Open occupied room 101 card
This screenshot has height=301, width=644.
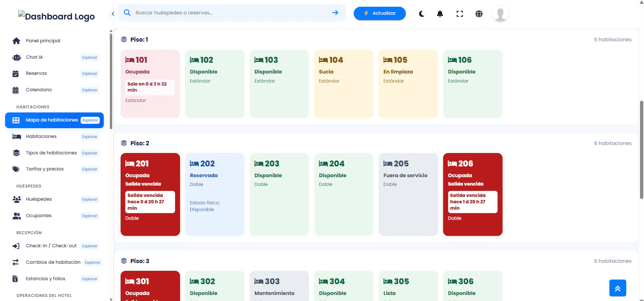(x=150, y=84)
